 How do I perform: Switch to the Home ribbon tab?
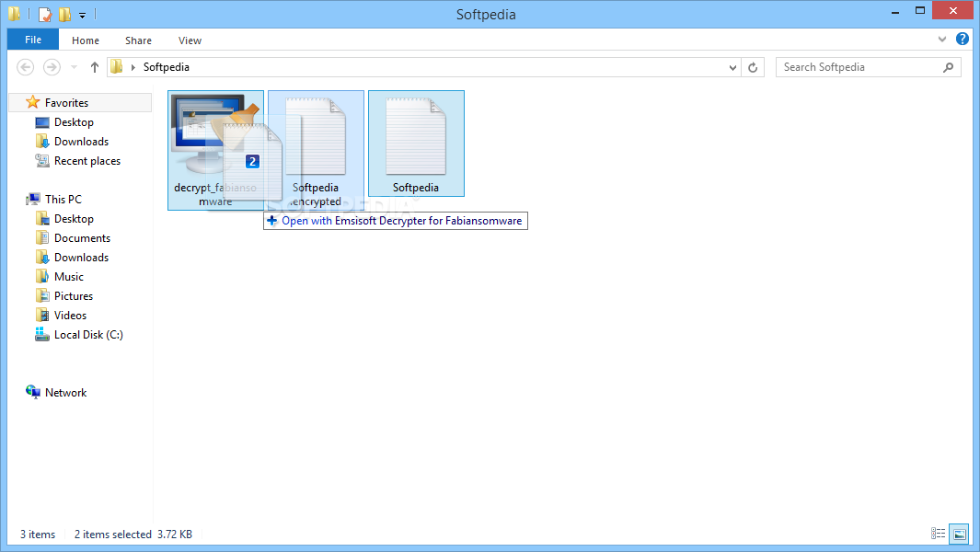pos(85,40)
